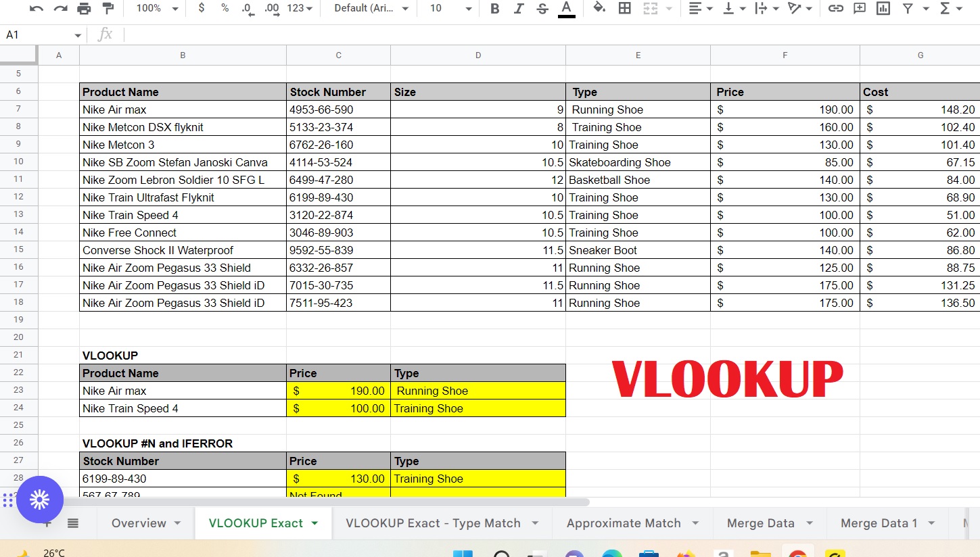Open the Approximate Match tab's dropdown arrow
This screenshot has width=980, height=557.
[695, 523]
